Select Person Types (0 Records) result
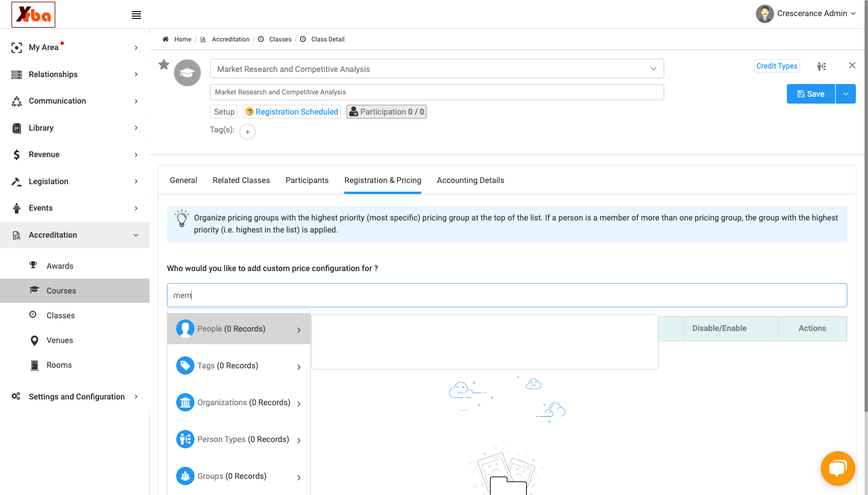868x495 pixels. (239, 439)
